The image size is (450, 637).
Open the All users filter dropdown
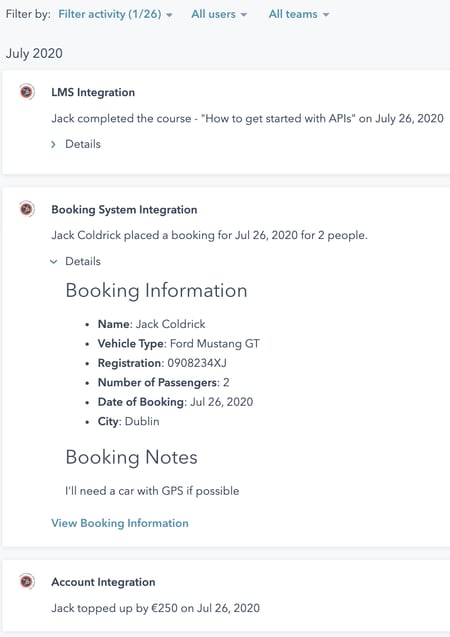[x=219, y=14]
